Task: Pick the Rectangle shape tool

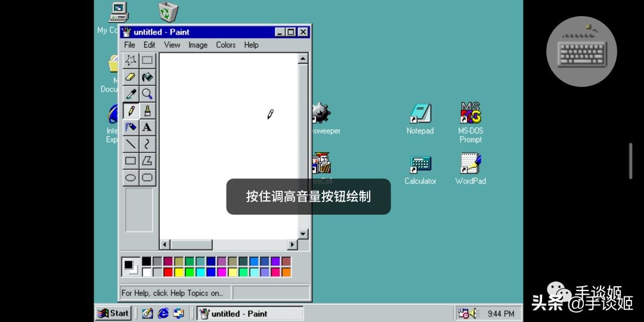Action: coord(131,161)
